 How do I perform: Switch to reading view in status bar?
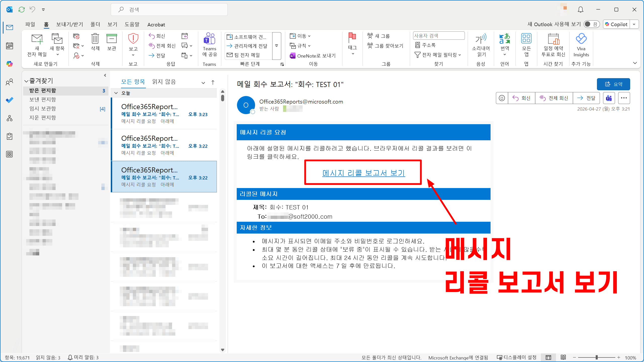pos(563,357)
